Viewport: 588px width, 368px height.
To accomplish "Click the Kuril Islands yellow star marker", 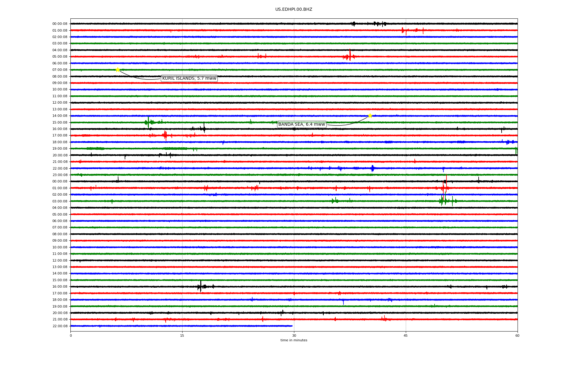I will click(x=118, y=70).
